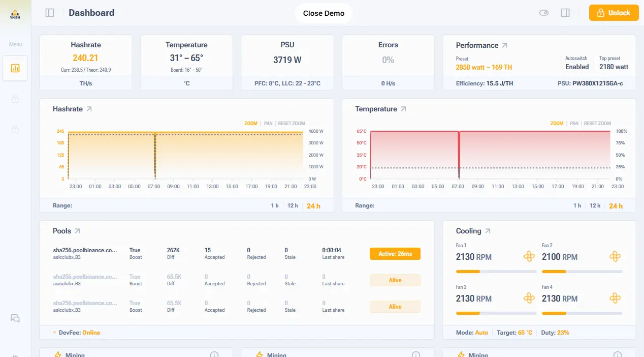Click the Fan 2 speed progress bar
Image resolution: width=644 pixels, height=357 pixels.
click(582, 272)
